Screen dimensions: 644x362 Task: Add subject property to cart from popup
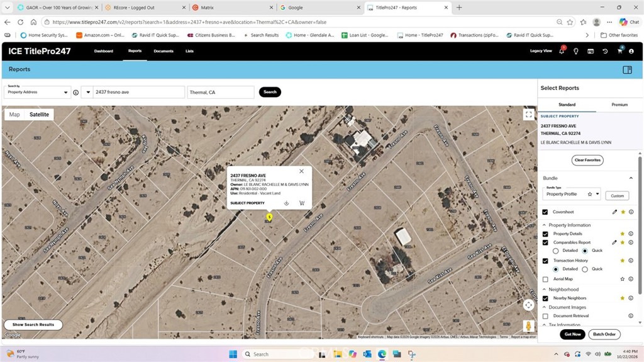pyautogui.click(x=302, y=203)
